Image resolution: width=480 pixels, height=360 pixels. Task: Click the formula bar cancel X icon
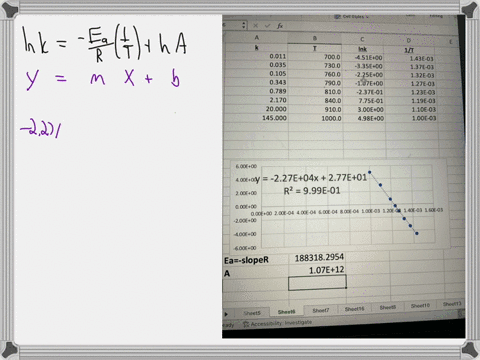(256, 26)
